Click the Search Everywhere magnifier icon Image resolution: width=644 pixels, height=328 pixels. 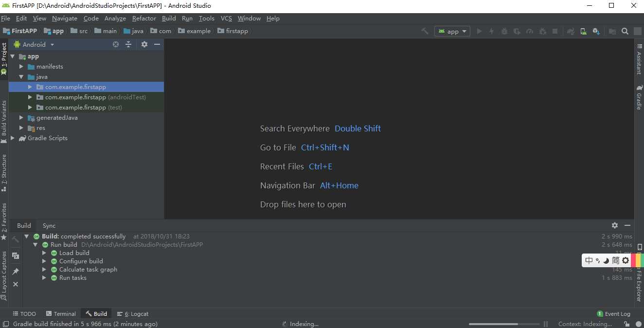(x=625, y=31)
